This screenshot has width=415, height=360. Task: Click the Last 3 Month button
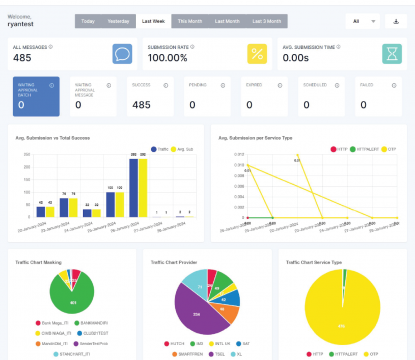(267, 21)
